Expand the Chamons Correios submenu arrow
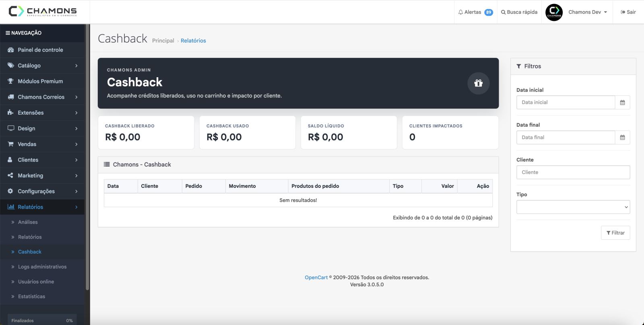 76,97
